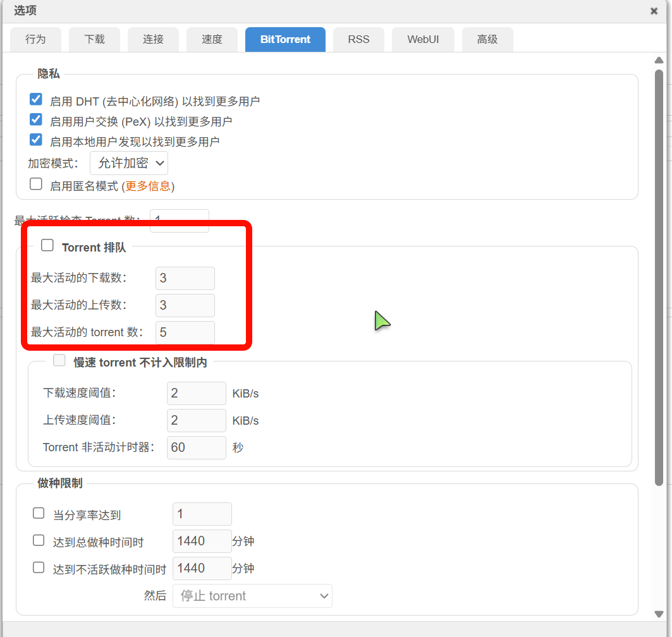Click the 最大活动的 torrent 数 field
This screenshot has height=637, width=672.
185,332
